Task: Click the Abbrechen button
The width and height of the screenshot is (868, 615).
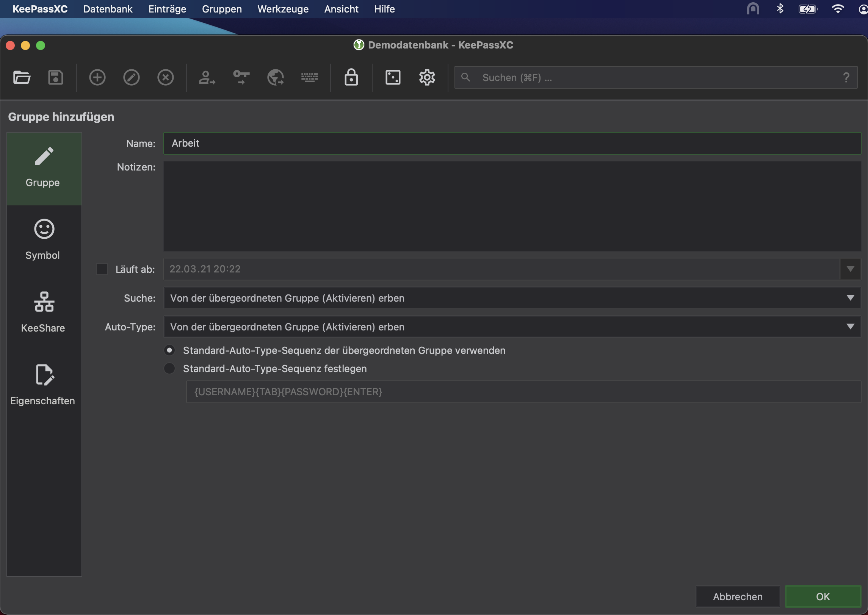Action: (x=737, y=596)
